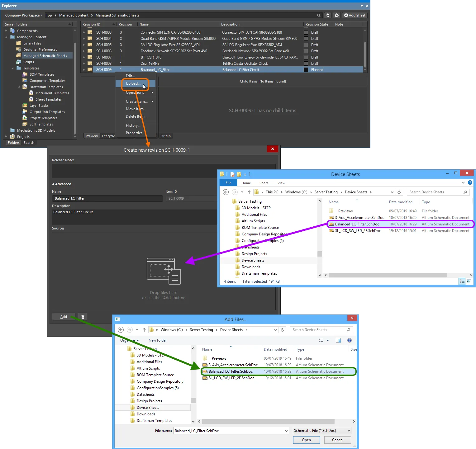Click Draft state box for SCH-0003
The height and width of the screenshot is (449, 476).
(306, 32)
